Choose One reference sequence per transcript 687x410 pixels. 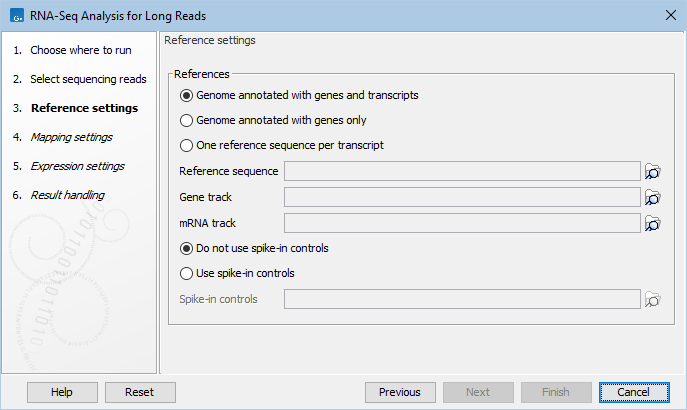click(186, 145)
